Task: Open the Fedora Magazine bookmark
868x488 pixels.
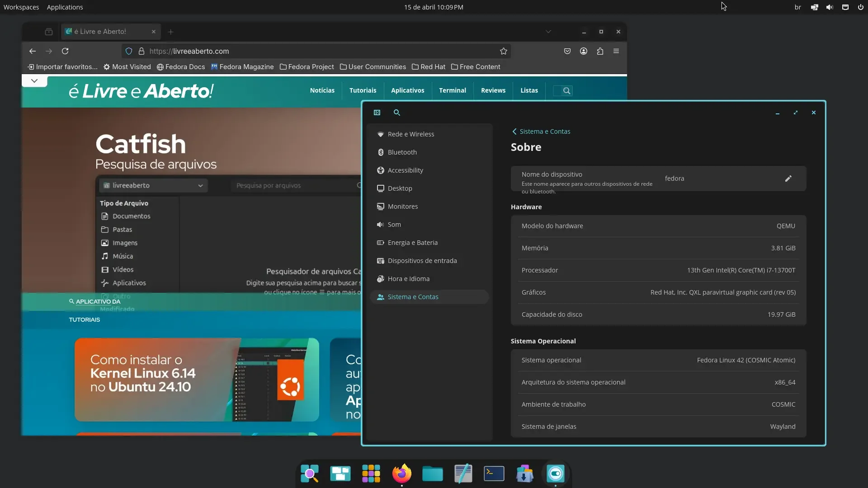Action: (242, 67)
